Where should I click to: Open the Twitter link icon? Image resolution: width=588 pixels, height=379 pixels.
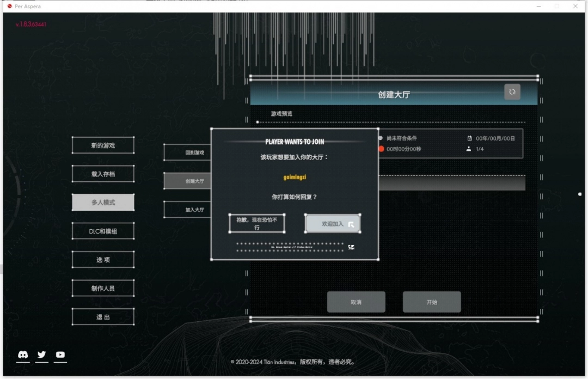click(x=42, y=354)
